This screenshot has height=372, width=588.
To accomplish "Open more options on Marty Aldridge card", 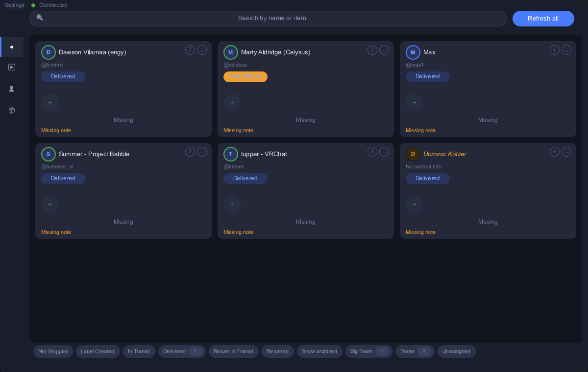I will [384, 50].
